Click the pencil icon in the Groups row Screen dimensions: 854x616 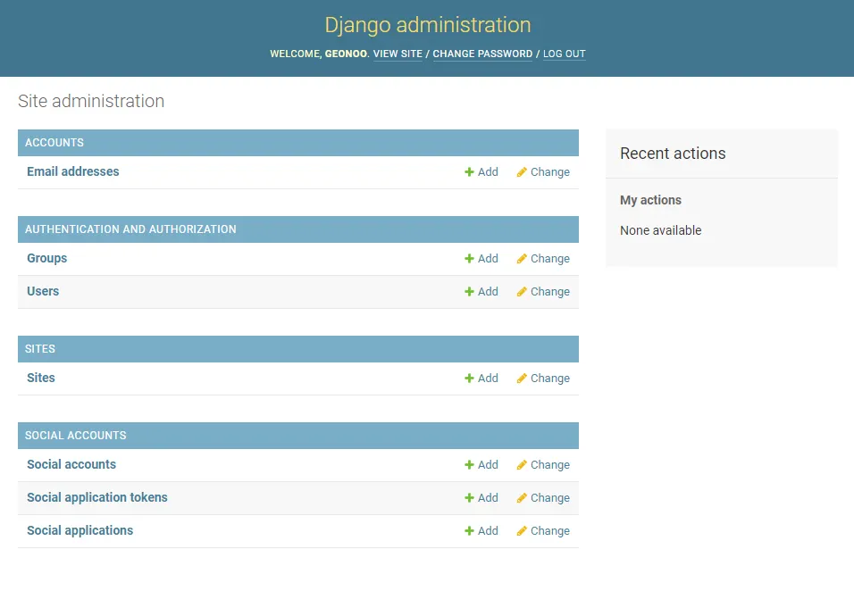pos(522,259)
